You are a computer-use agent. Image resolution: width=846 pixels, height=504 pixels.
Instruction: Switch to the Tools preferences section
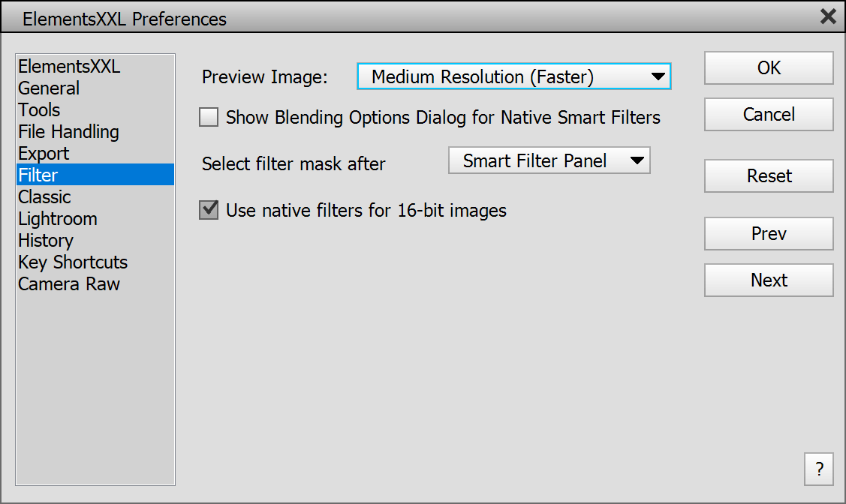click(39, 110)
